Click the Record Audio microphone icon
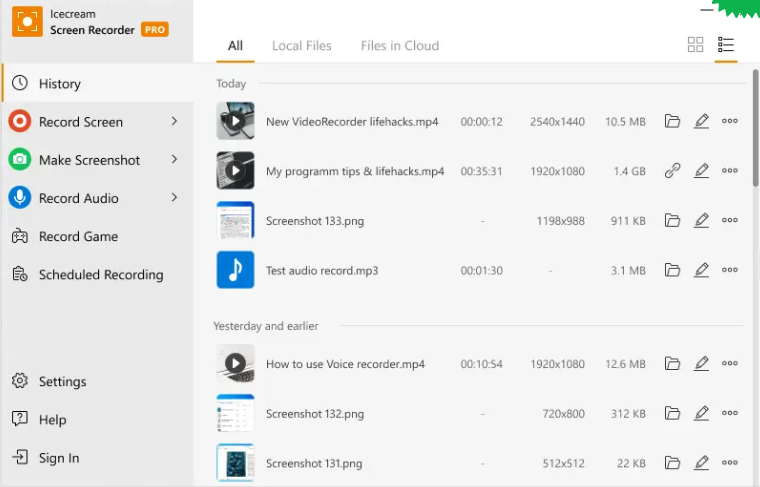The image size is (760, 487). [19, 198]
